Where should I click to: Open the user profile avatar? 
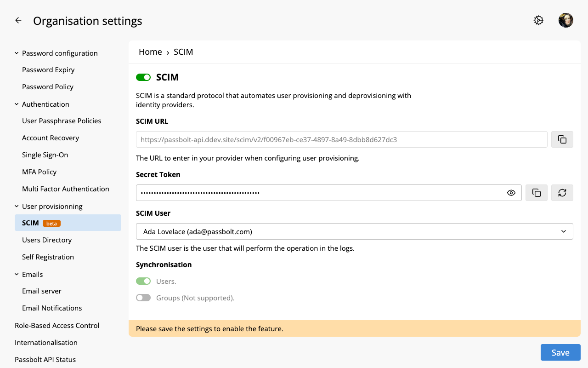click(x=565, y=21)
